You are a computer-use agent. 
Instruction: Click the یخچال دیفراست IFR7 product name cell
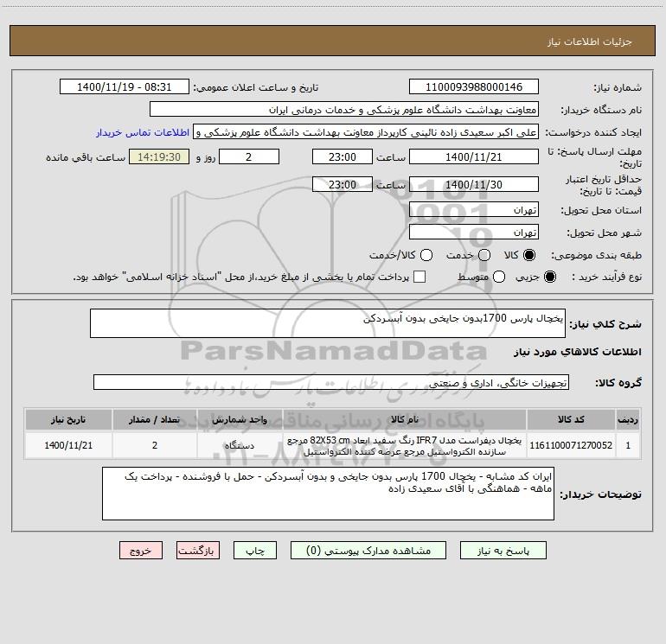[x=405, y=445]
